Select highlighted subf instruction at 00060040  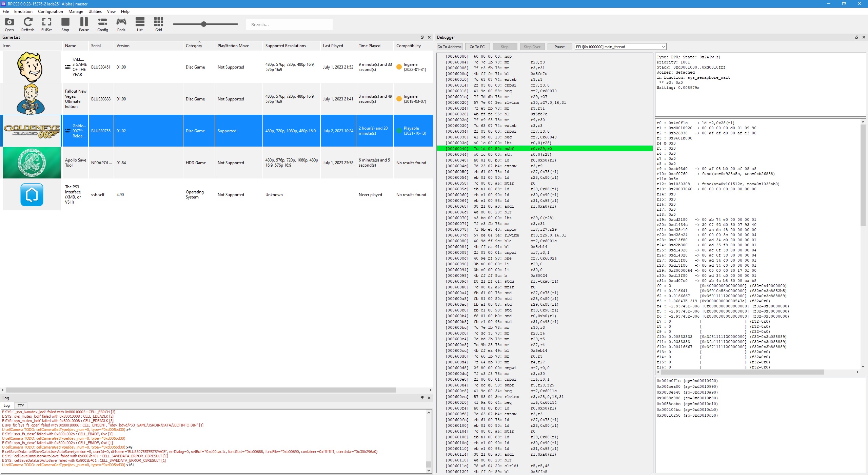coord(545,149)
